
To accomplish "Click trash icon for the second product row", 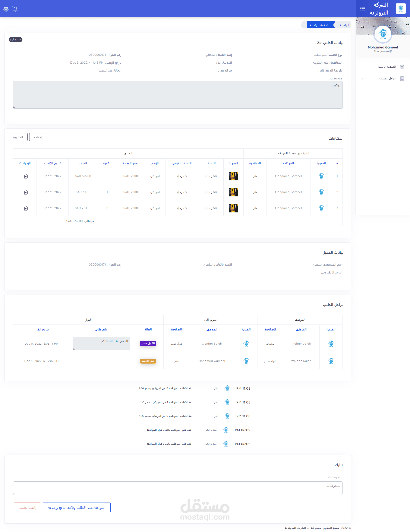I will (x=26, y=192).
